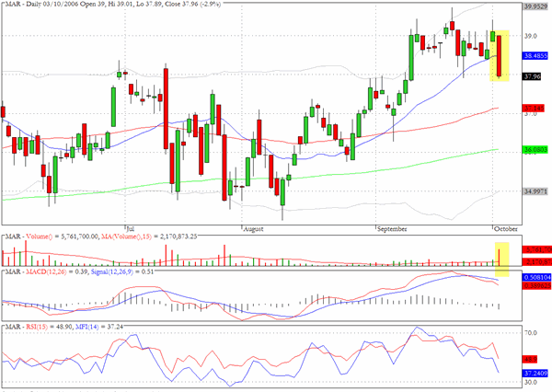Select the MACD value label 0.389623
Screen dimensions: 552x392
click(537, 285)
